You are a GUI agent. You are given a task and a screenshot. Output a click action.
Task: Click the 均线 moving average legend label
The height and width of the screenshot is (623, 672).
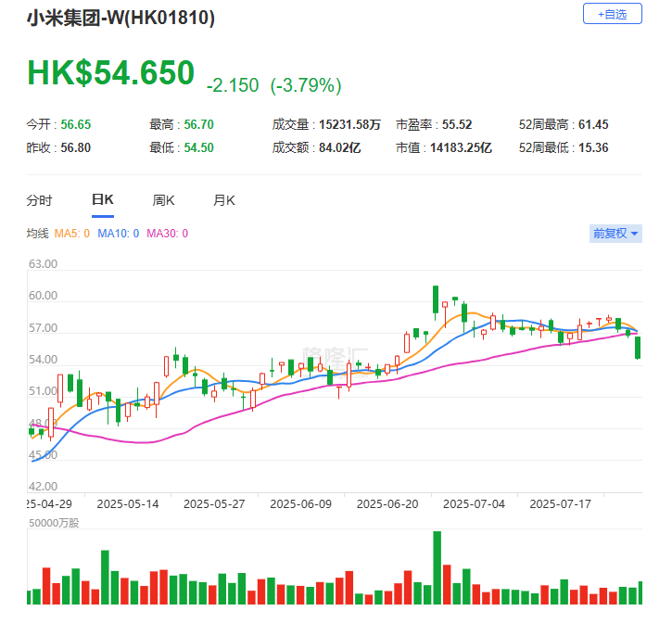(x=37, y=234)
